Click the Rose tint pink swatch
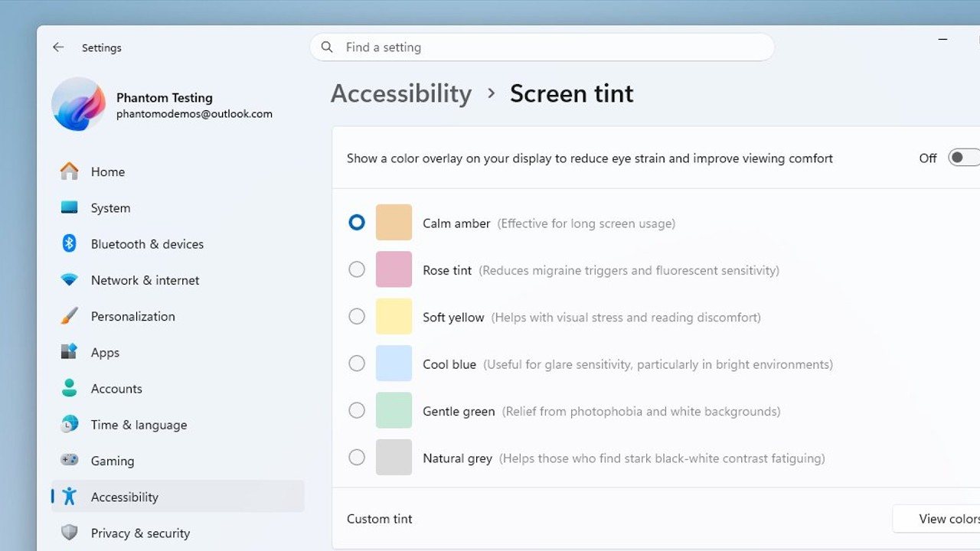Viewport: 980px width, 551px height. [x=394, y=269]
